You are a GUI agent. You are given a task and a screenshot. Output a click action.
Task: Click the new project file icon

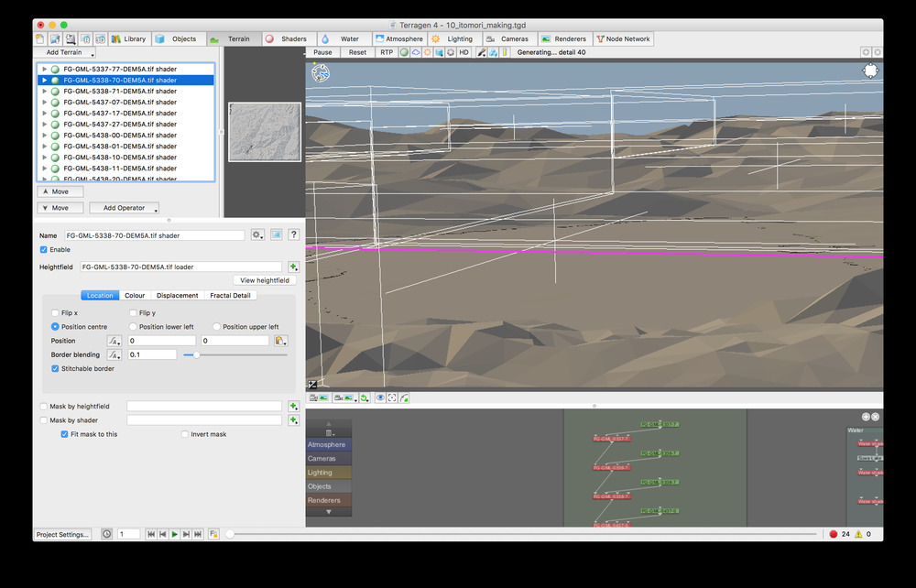click(x=39, y=39)
